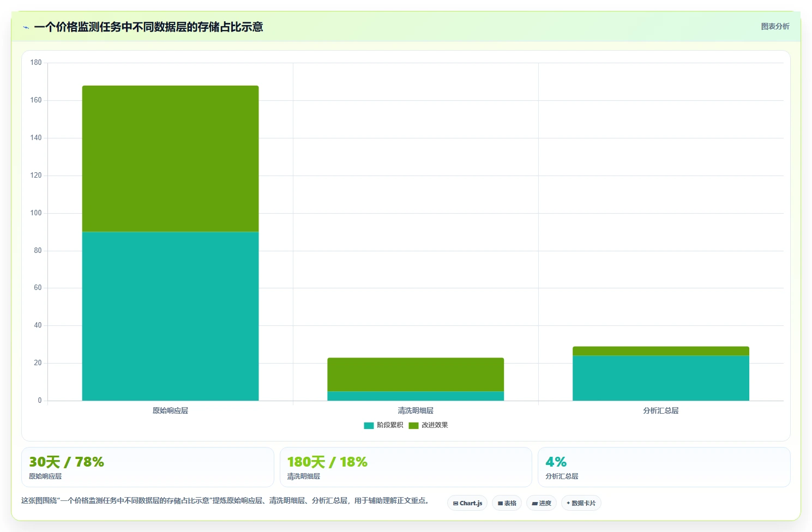Open the 4% 分析汇总层 data card

[x=664, y=467]
